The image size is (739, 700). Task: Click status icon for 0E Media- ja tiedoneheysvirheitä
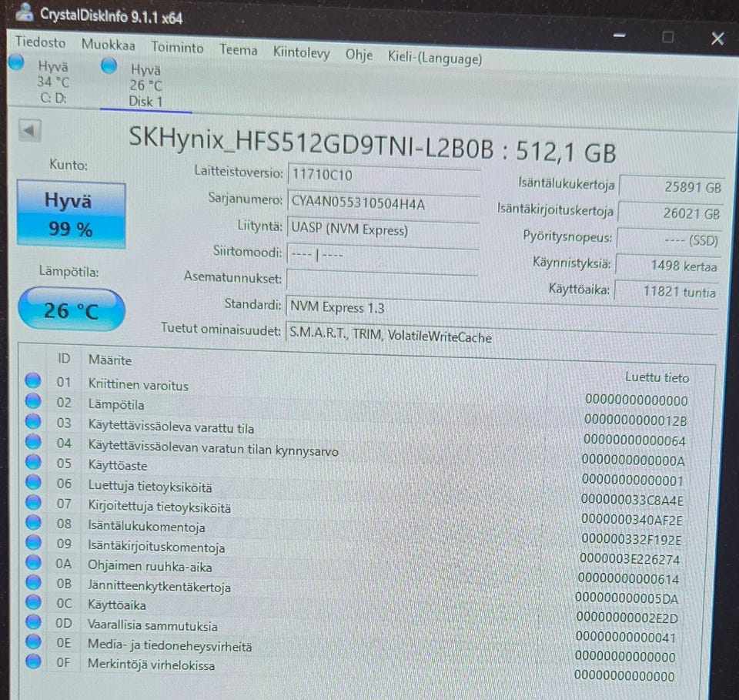pyautogui.click(x=33, y=641)
